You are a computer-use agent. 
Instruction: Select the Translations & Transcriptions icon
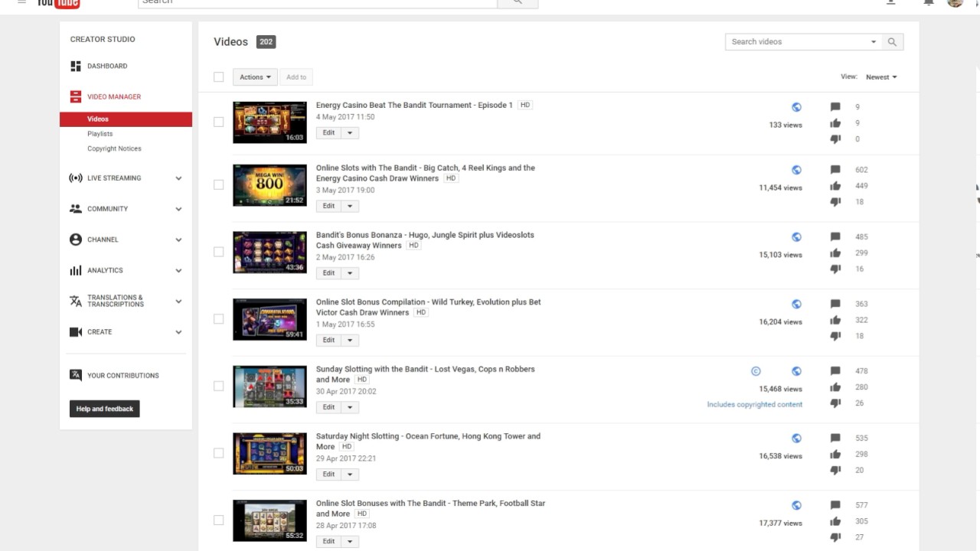pos(76,301)
